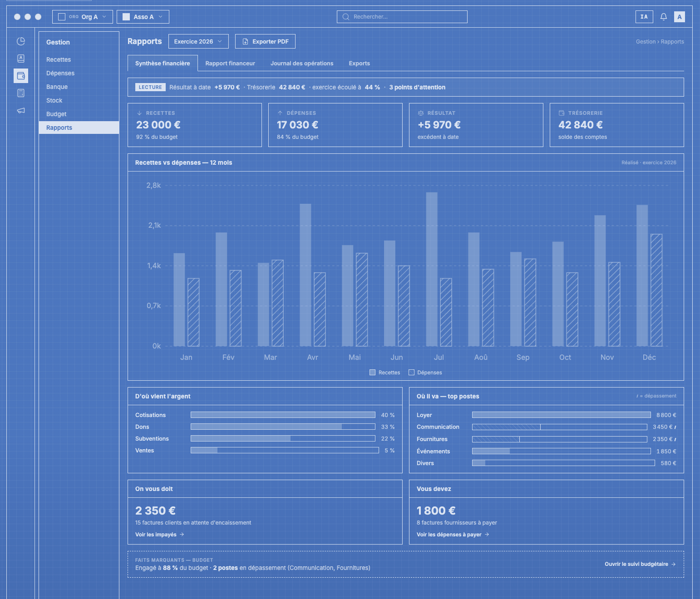
Task: Click the Org A square icon
Action: click(62, 17)
